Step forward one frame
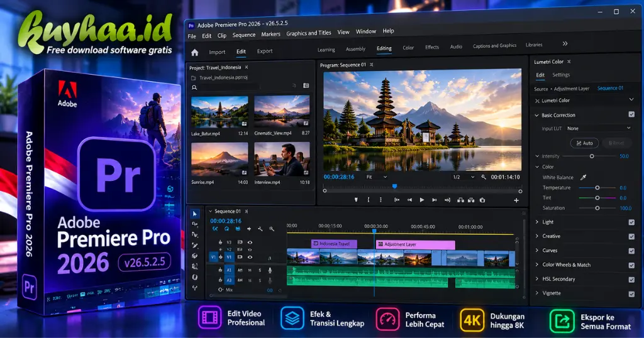644x338 pixels. click(434, 200)
